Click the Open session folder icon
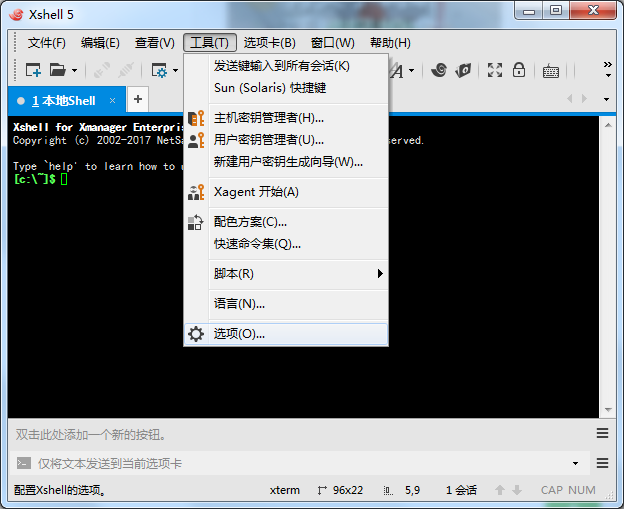This screenshot has width=624, height=509. point(58,70)
